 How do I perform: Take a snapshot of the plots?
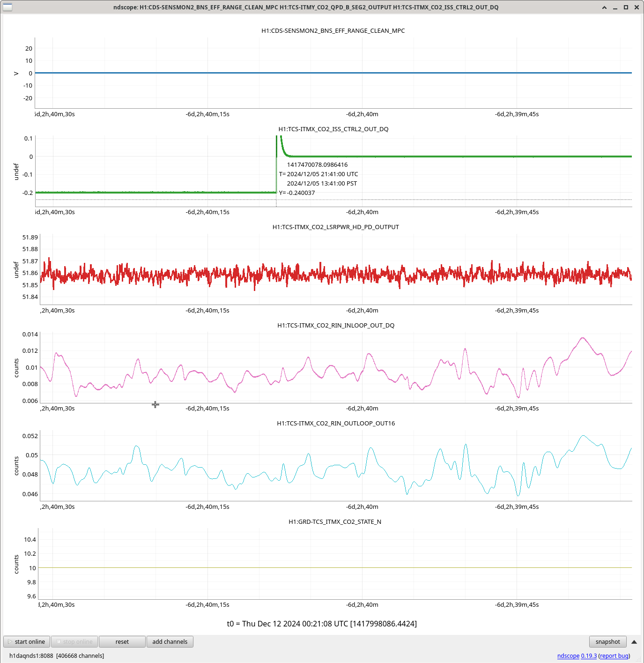pyautogui.click(x=607, y=641)
